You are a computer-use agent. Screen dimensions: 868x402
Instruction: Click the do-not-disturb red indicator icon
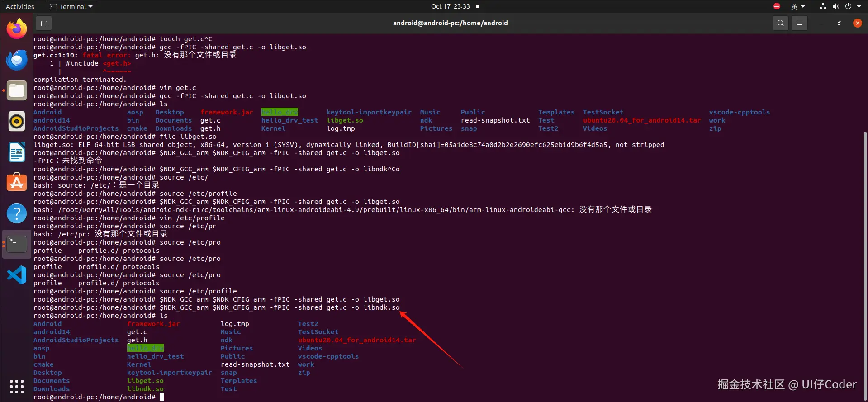pyautogui.click(x=777, y=6)
